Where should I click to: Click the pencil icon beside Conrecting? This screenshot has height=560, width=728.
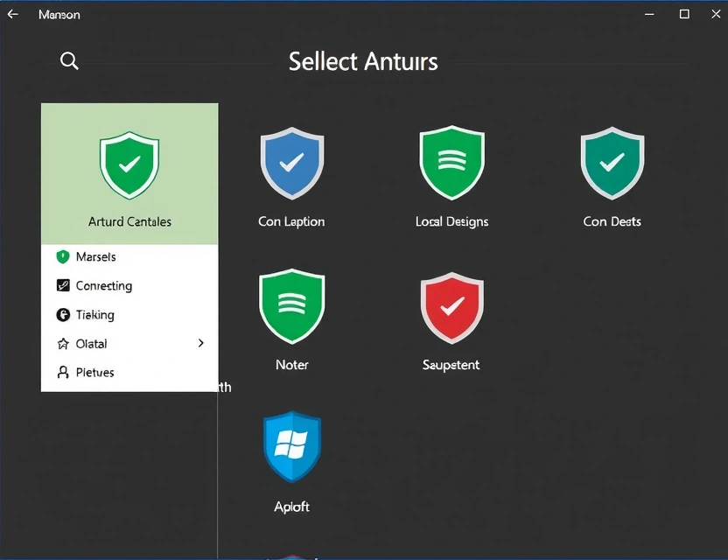coord(63,285)
